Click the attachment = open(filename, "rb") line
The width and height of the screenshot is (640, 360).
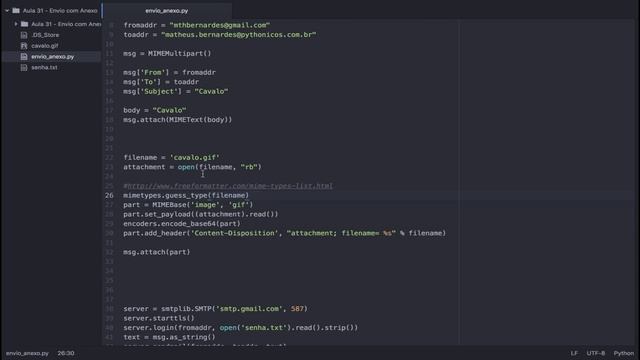pos(192,167)
